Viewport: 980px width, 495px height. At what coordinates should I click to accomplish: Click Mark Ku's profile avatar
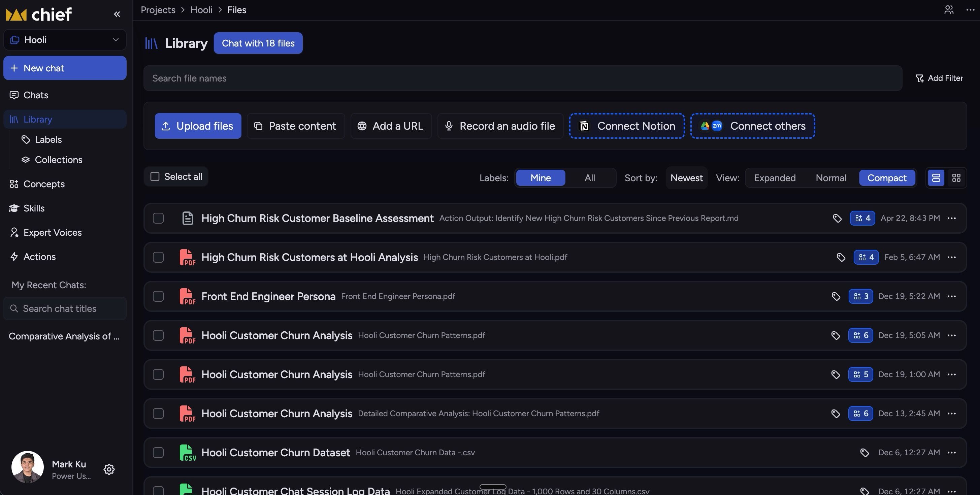[27, 467]
